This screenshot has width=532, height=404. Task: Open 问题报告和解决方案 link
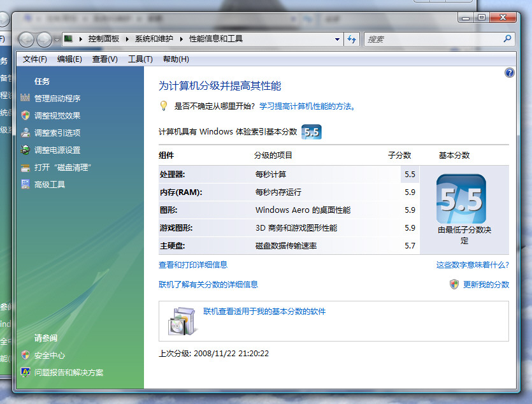tap(69, 373)
